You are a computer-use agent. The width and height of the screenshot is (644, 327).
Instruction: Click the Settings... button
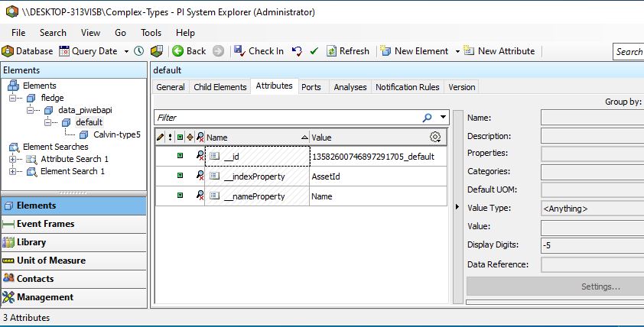(600, 287)
